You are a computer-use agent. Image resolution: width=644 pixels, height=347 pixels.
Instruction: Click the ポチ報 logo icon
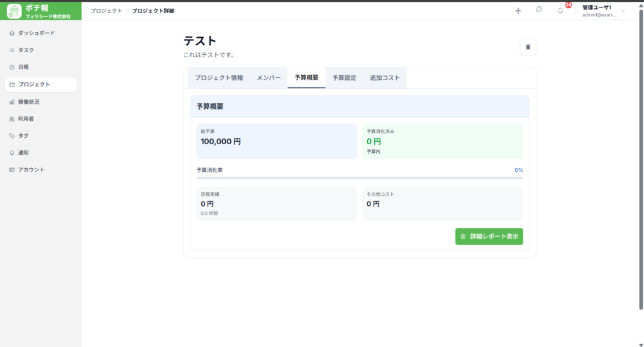pyautogui.click(x=14, y=11)
